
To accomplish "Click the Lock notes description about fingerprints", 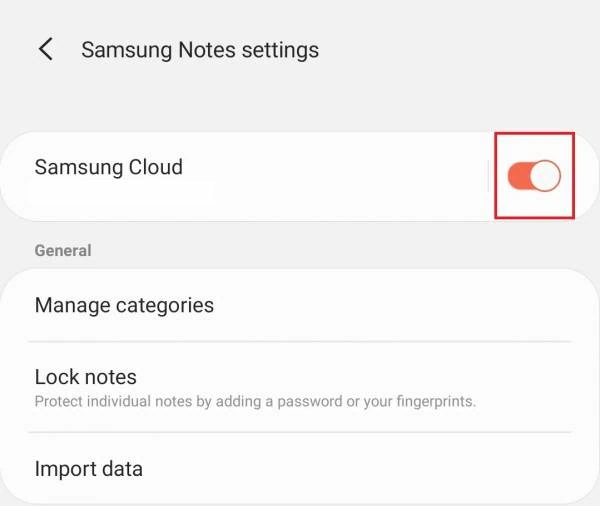I will [255, 402].
